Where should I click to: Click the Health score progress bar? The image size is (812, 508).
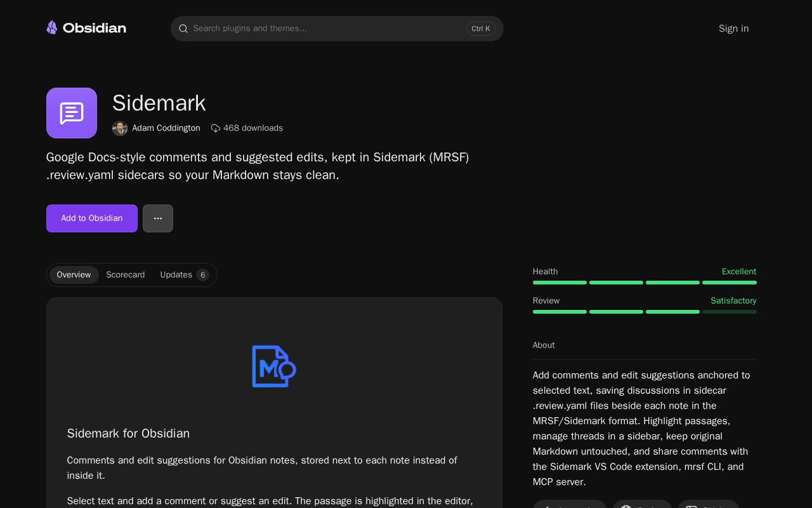click(x=645, y=283)
